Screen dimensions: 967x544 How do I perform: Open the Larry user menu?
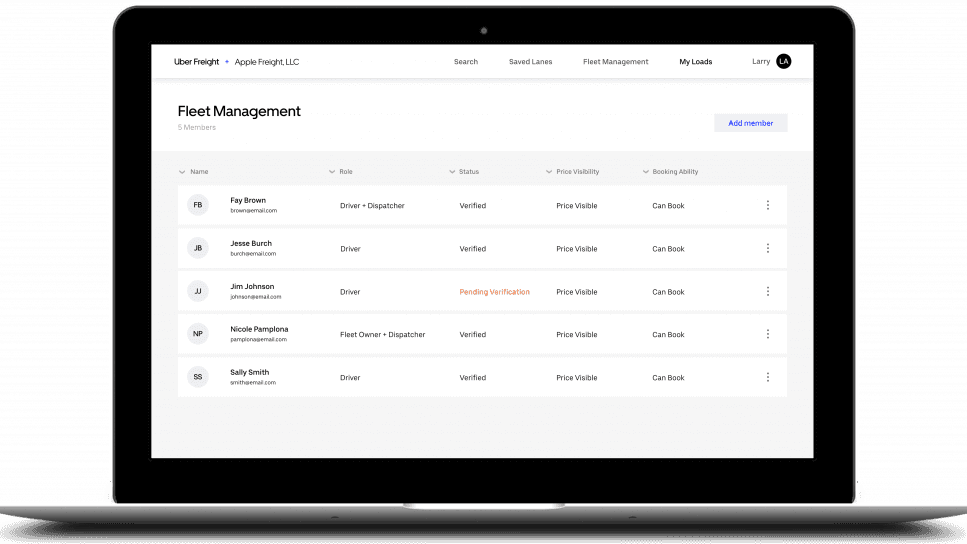coord(761,61)
